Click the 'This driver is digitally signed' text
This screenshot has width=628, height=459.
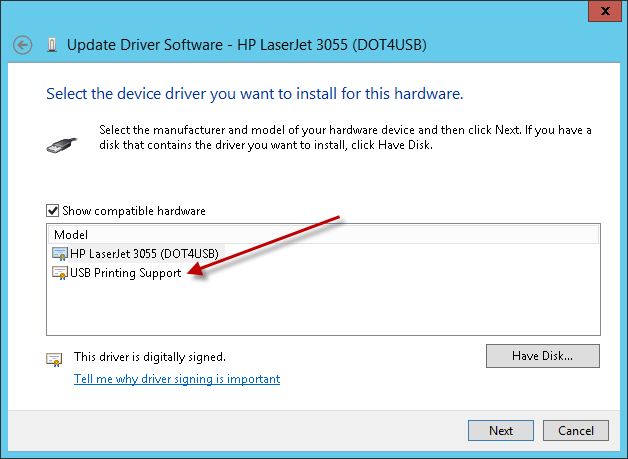pyautogui.click(x=150, y=356)
